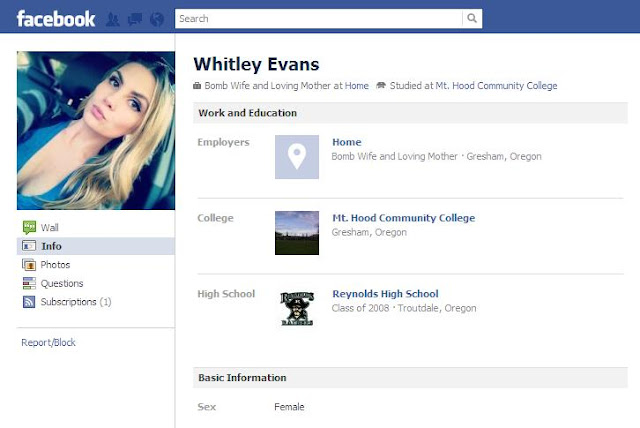Click the Facebook logo
640x428 pixels.
[56, 19]
